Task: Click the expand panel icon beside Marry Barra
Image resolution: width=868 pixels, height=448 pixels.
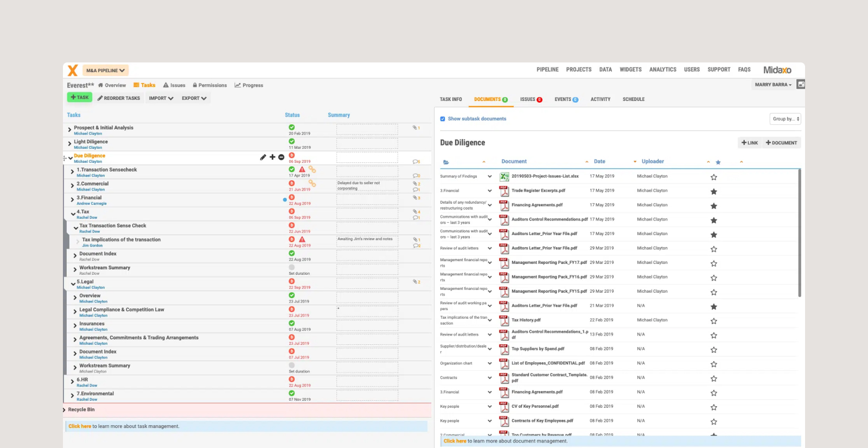Action: [801, 85]
